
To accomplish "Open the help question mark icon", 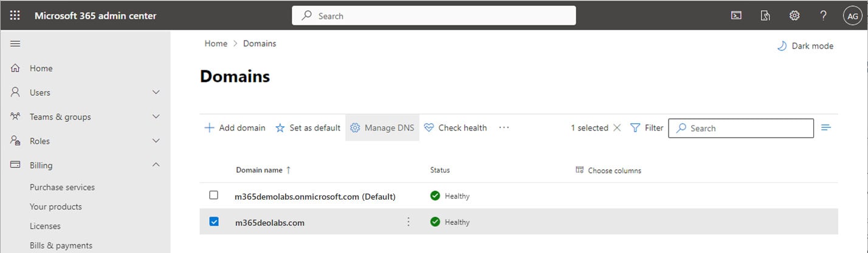I will tap(824, 16).
